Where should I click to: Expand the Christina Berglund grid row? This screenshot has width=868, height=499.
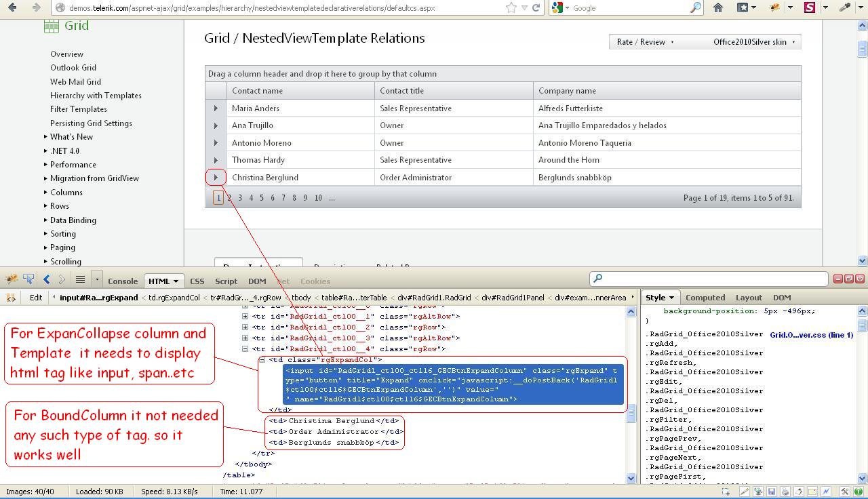click(x=216, y=178)
